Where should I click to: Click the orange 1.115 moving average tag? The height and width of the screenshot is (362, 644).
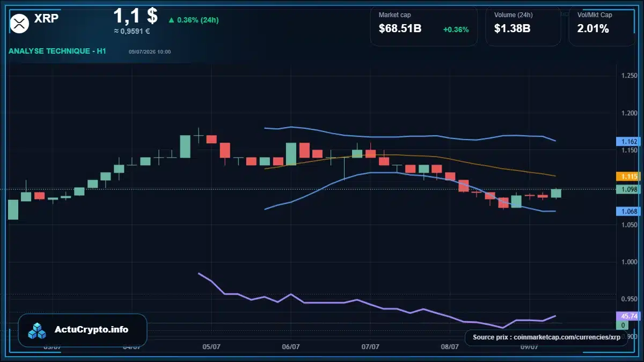pyautogui.click(x=627, y=176)
